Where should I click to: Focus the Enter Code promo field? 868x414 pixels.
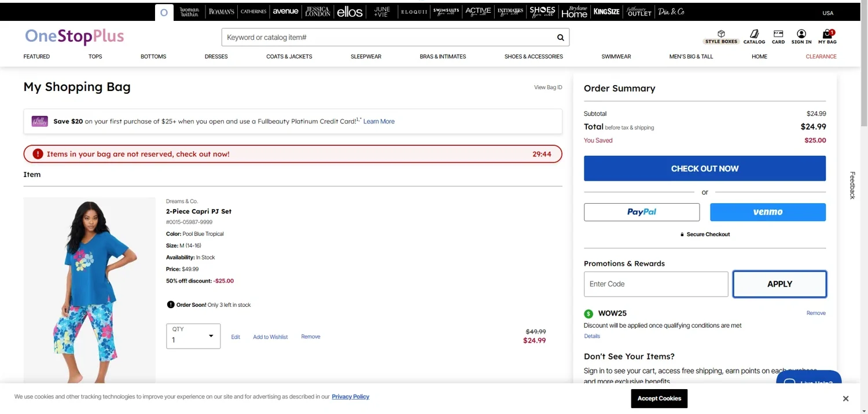[x=656, y=284]
